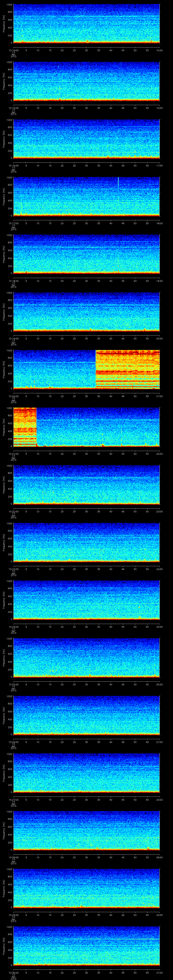Image resolution: width=173 pixels, height=980 pixels.
Task: Click the 10:20:00 start time label
Action: (13, 396)
